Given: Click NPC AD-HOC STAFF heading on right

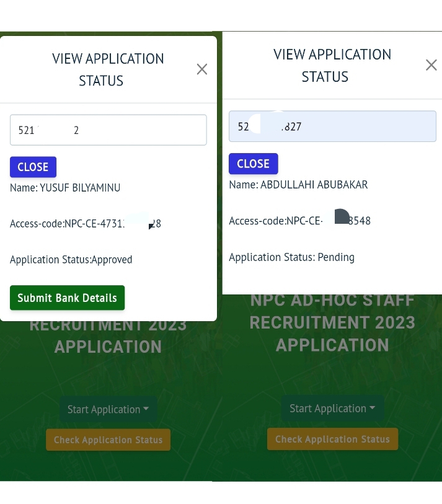Looking at the screenshot, I should tap(332, 300).
